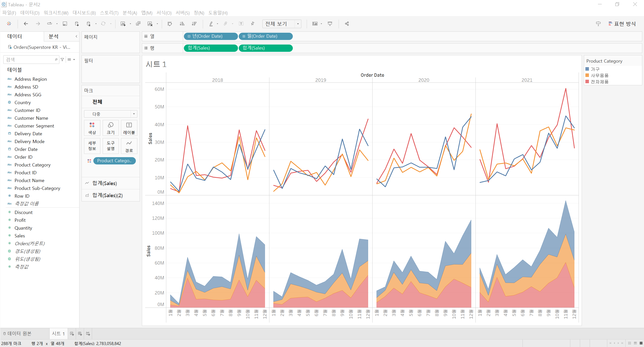The height and width of the screenshot is (347, 644).
Task: Click the save icon in toolbar
Action: pos(65,24)
